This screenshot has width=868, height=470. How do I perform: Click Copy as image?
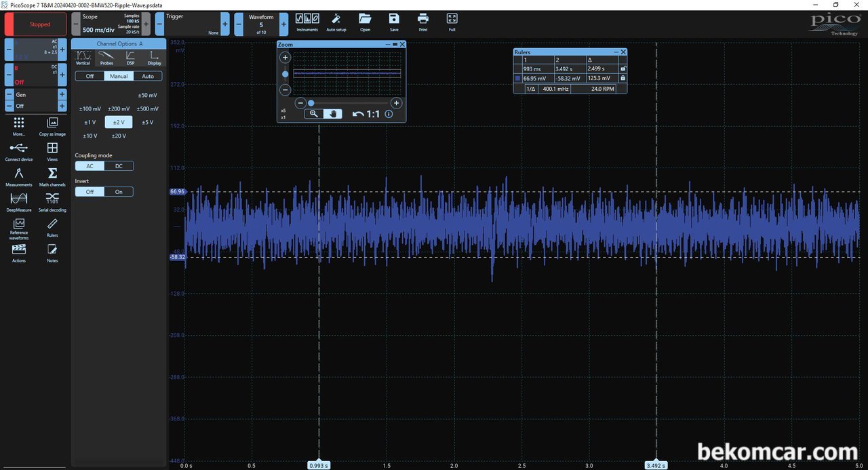pos(52,126)
